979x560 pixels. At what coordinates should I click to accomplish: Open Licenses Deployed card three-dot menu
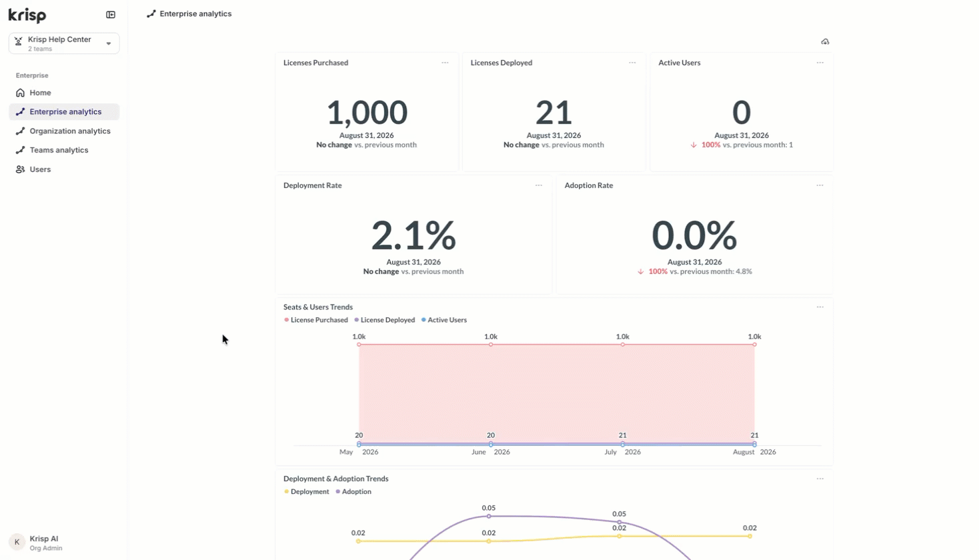coord(632,63)
